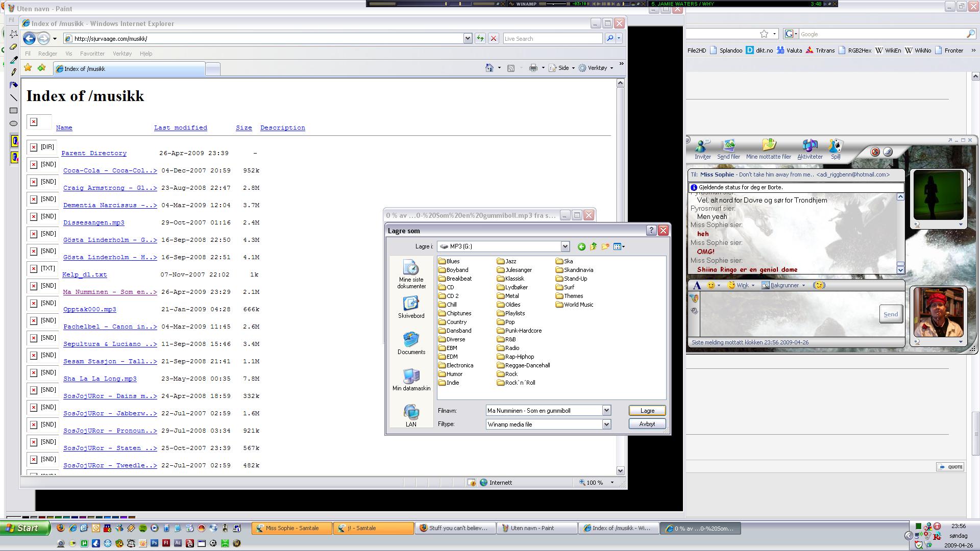Select the Paint line tool

[14, 97]
